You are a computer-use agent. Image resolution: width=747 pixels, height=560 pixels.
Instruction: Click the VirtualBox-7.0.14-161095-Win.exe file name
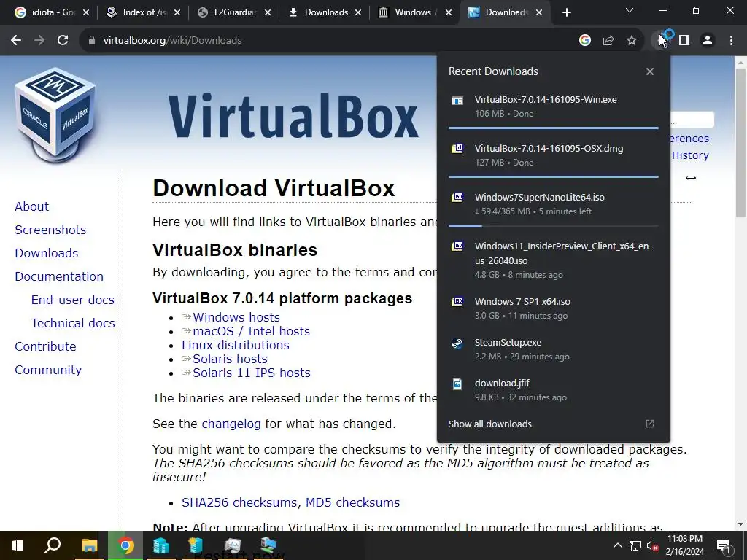click(546, 99)
